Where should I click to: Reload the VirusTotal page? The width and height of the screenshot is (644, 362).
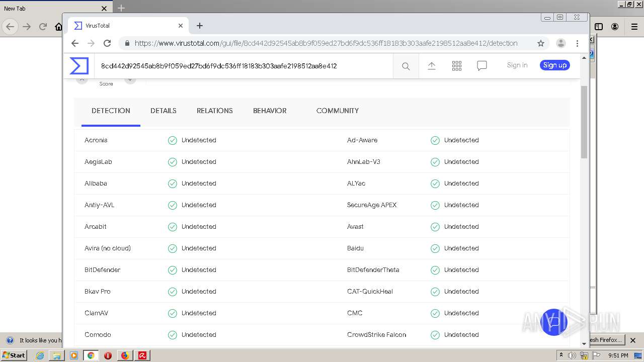point(107,43)
